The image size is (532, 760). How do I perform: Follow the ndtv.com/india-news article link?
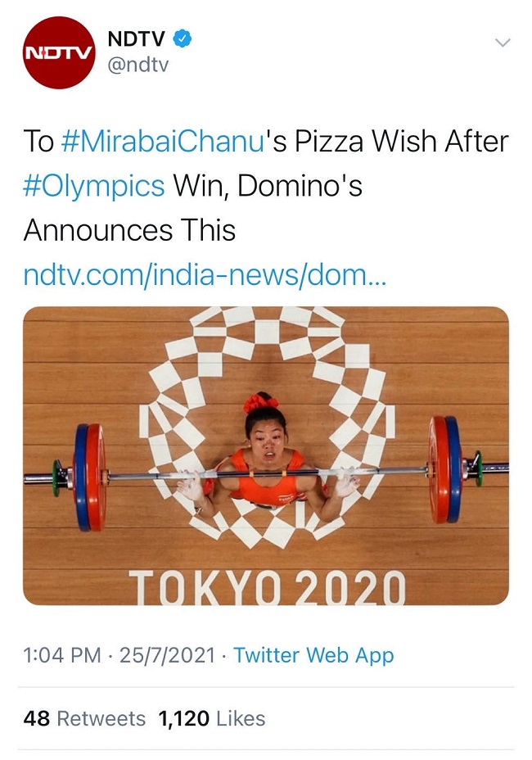205,275
